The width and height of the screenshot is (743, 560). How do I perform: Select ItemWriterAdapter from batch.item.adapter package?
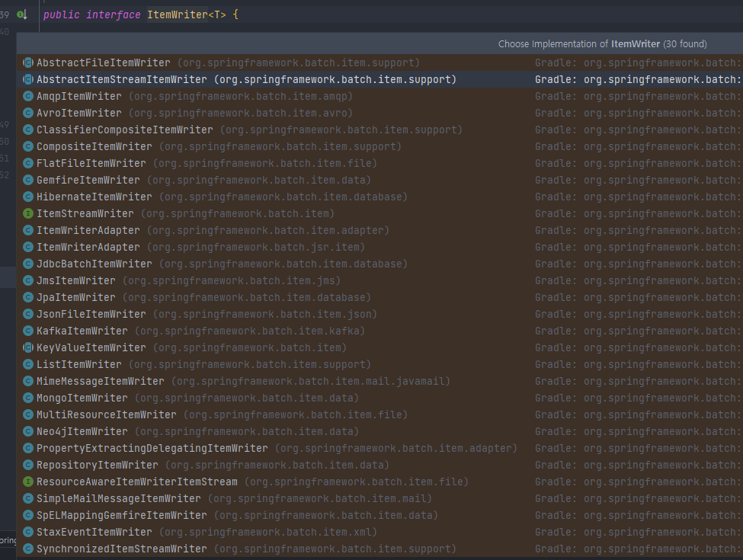click(380, 230)
